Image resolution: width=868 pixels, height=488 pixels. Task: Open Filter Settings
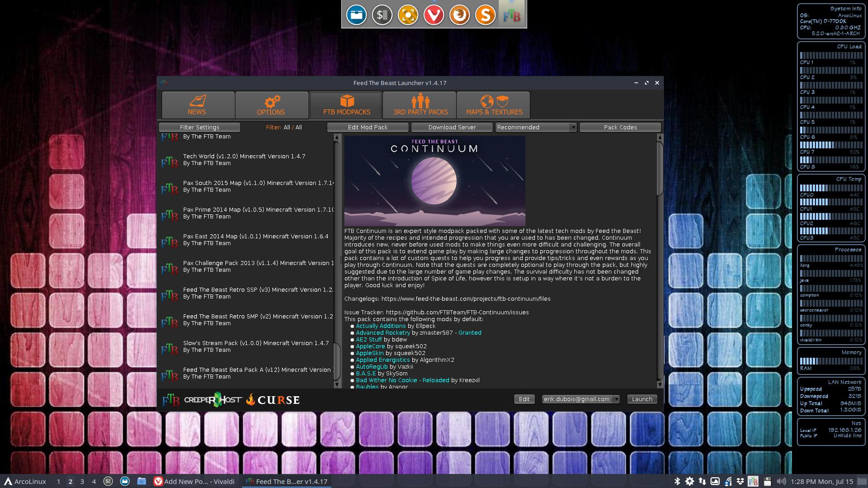(x=200, y=127)
